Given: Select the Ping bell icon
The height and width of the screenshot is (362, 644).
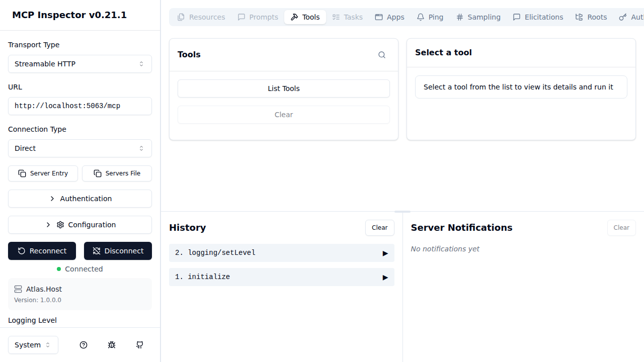Looking at the screenshot, I should click(x=421, y=17).
